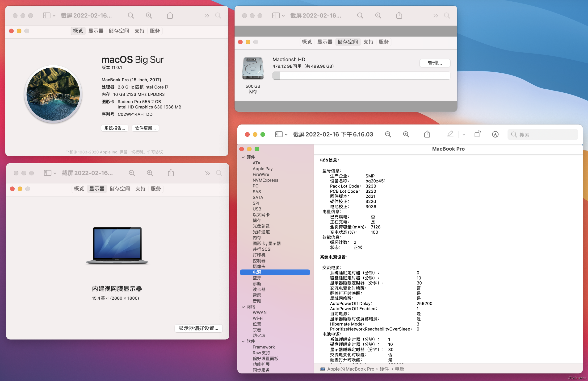Open the markup options dropdown arrow
Viewport: 588px width, 381px height.
click(464, 135)
